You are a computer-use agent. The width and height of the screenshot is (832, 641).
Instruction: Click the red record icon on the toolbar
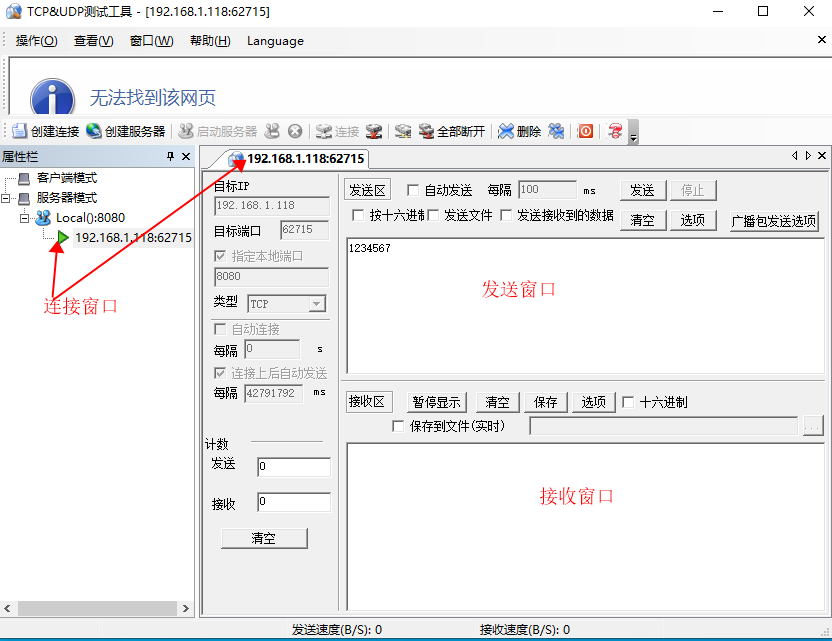point(585,131)
